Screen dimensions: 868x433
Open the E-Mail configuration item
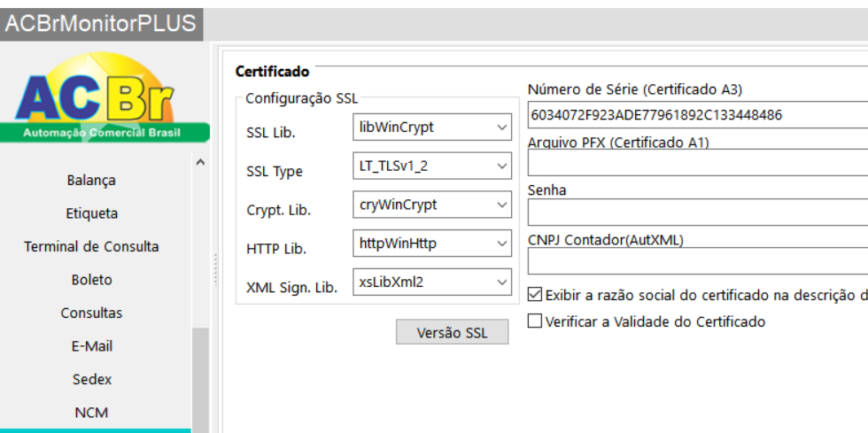91,346
